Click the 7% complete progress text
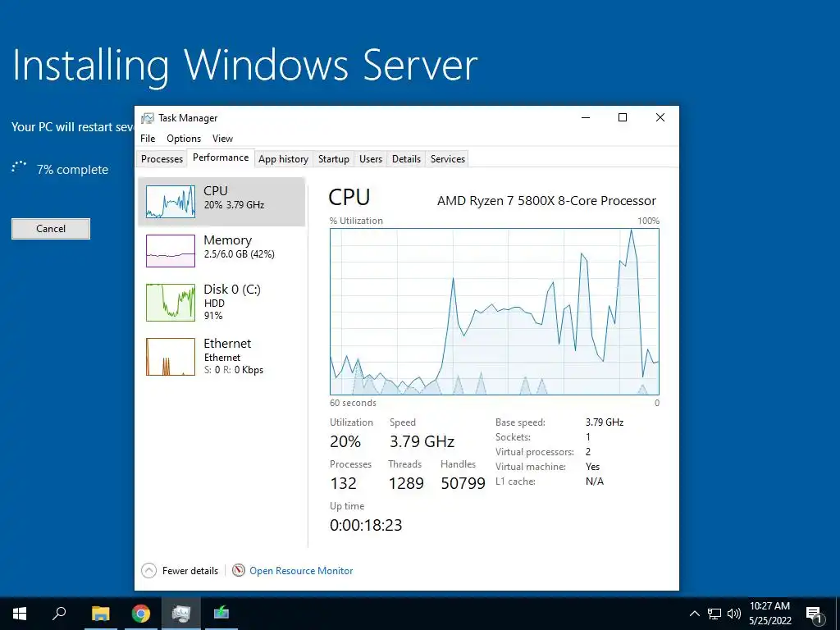The image size is (840, 630). 72,170
